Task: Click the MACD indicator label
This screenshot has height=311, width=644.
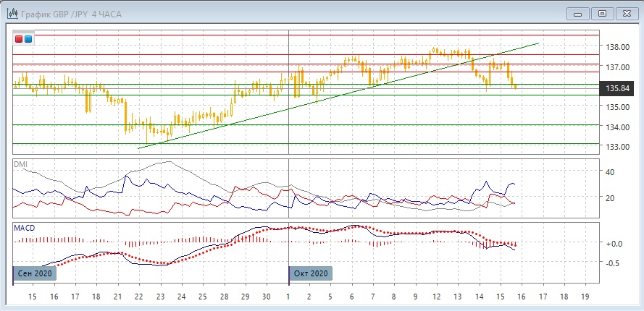Action: tap(22, 228)
